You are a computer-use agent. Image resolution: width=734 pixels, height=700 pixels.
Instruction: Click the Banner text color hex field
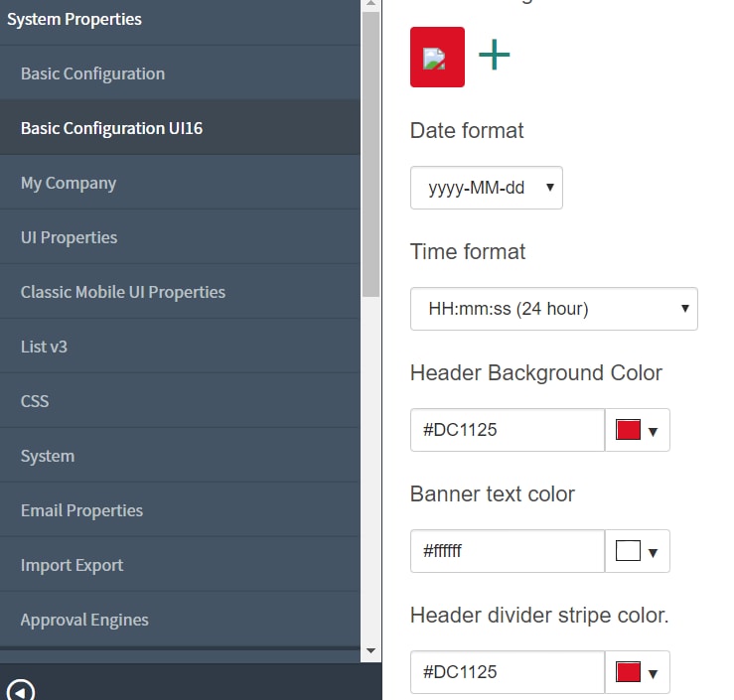[x=508, y=551]
